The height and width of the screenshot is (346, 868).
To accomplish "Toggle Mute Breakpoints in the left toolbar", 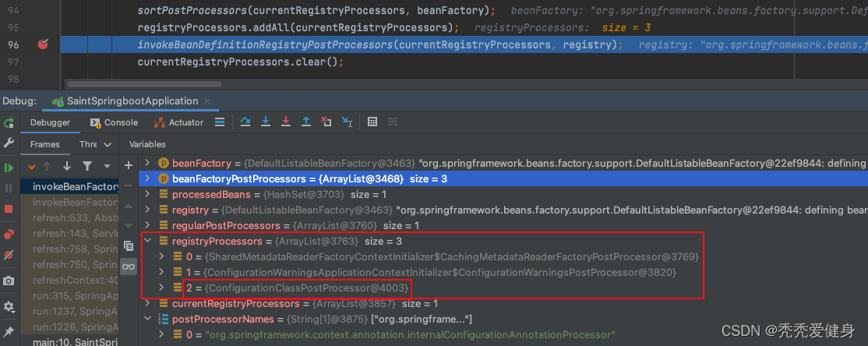I will [x=9, y=255].
